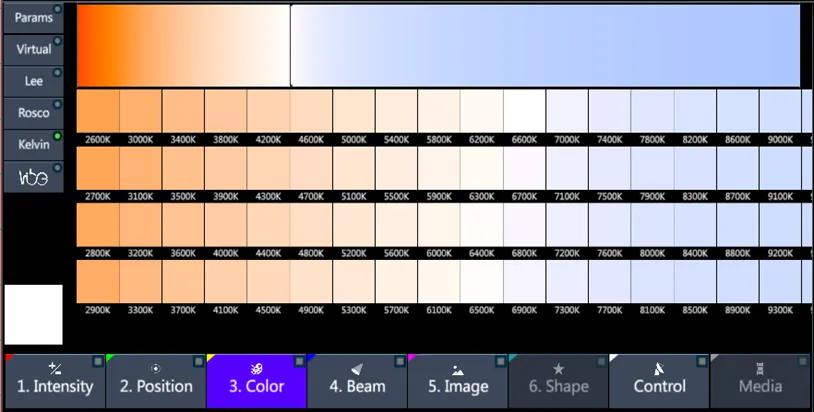Toggle the checkbox on the Image button
Viewport: 814px width, 412px height.
pyautogui.click(x=501, y=361)
